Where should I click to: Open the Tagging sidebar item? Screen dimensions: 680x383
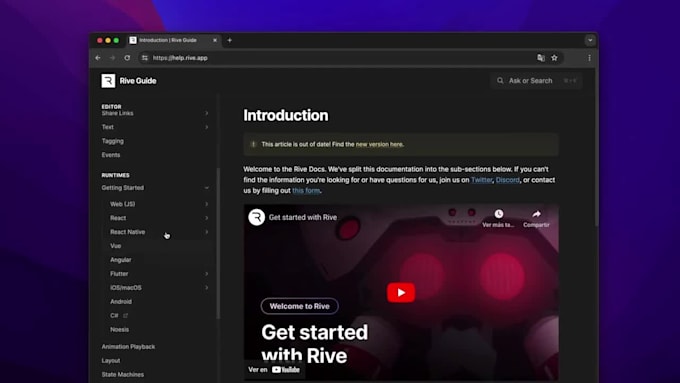pyautogui.click(x=112, y=141)
